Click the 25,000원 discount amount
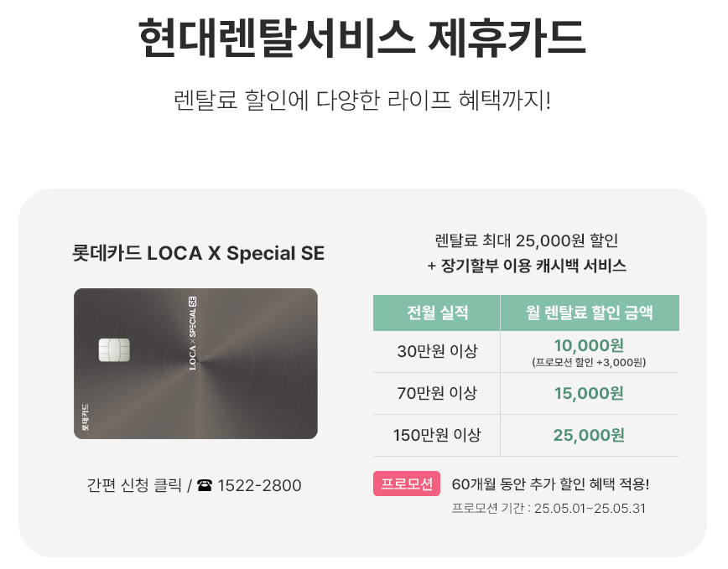 [x=589, y=435]
